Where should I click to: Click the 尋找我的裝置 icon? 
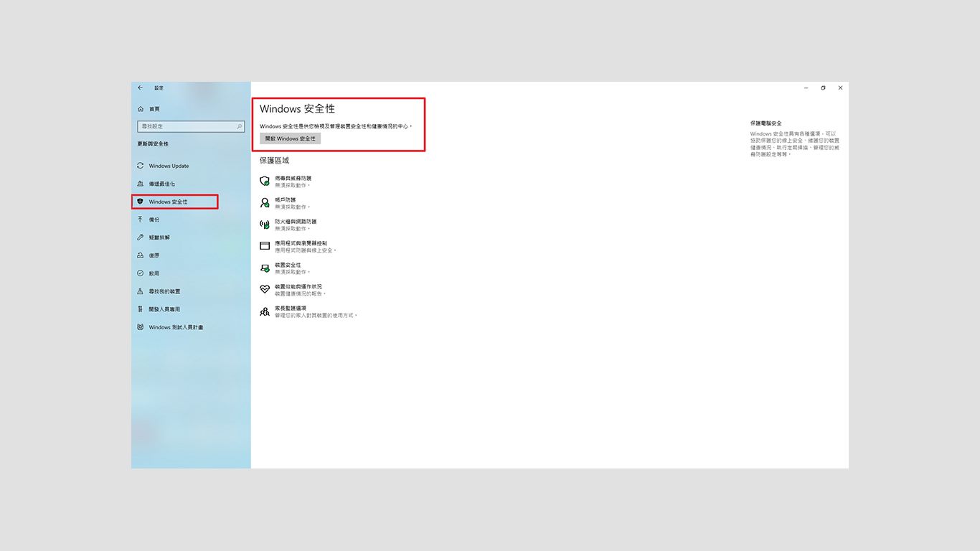(x=140, y=291)
